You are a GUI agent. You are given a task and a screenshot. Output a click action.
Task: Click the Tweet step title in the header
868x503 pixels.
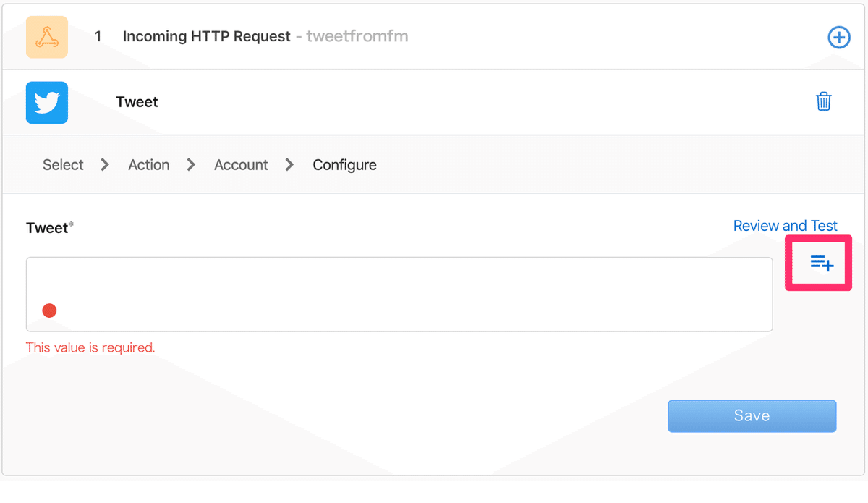(137, 102)
